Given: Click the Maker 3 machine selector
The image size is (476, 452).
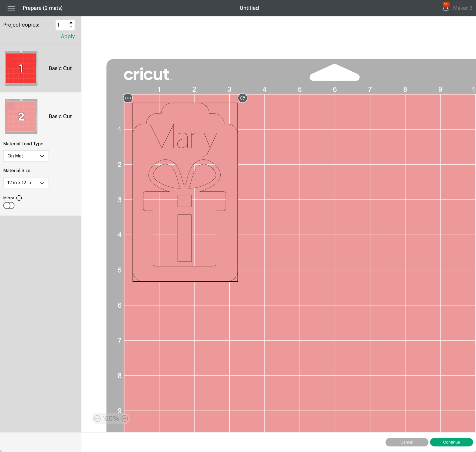Looking at the screenshot, I should tap(462, 8).
